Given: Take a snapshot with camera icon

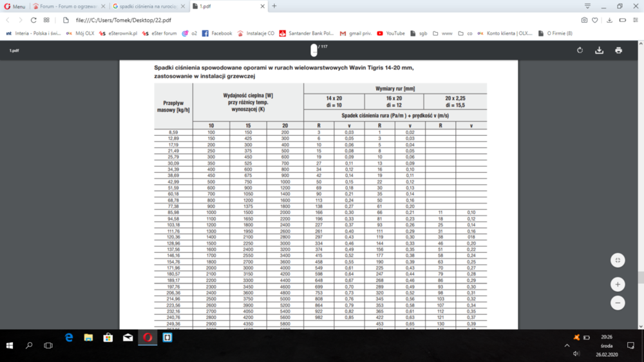Looking at the screenshot, I should [x=584, y=20].
